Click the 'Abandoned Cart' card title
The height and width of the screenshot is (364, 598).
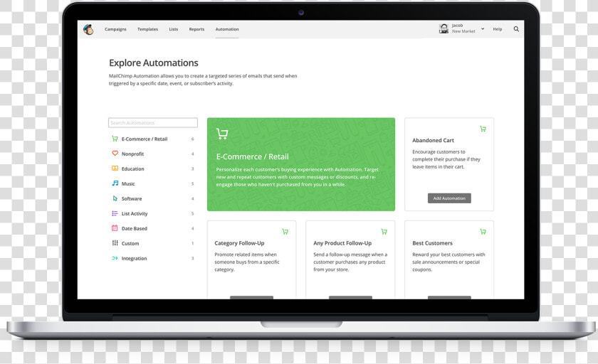click(433, 140)
